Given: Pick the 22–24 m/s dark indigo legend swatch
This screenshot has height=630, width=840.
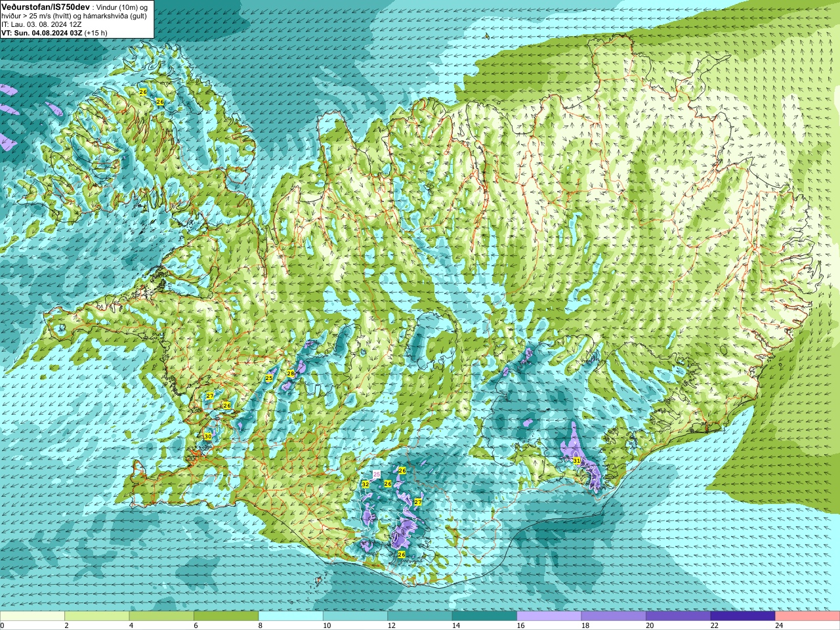Looking at the screenshot, I should tap(743, 616).
